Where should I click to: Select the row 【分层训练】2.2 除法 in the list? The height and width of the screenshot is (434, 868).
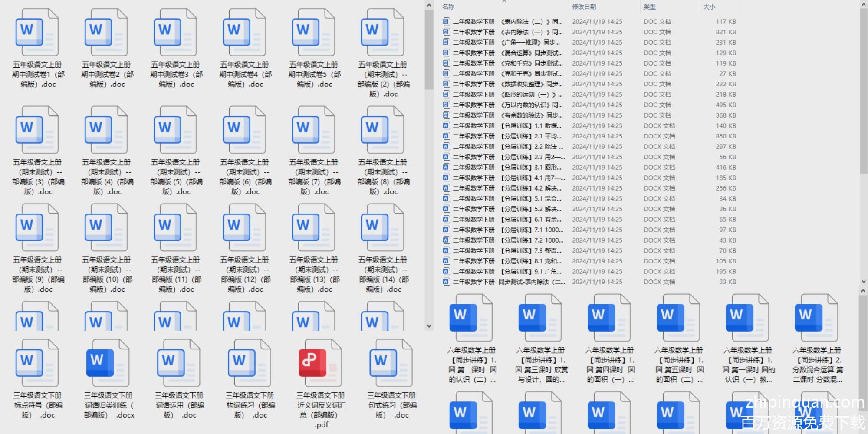589,146
